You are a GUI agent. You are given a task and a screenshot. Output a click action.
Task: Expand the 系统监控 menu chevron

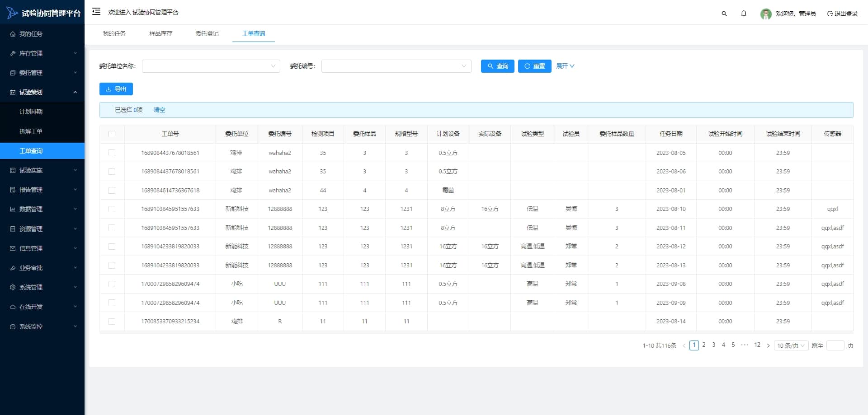coord(75,326)
